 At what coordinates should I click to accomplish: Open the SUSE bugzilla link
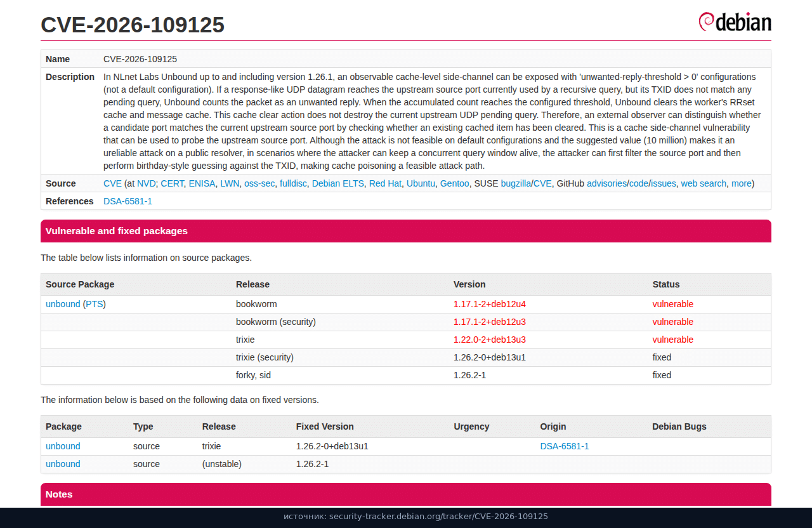tap(516, 183)
